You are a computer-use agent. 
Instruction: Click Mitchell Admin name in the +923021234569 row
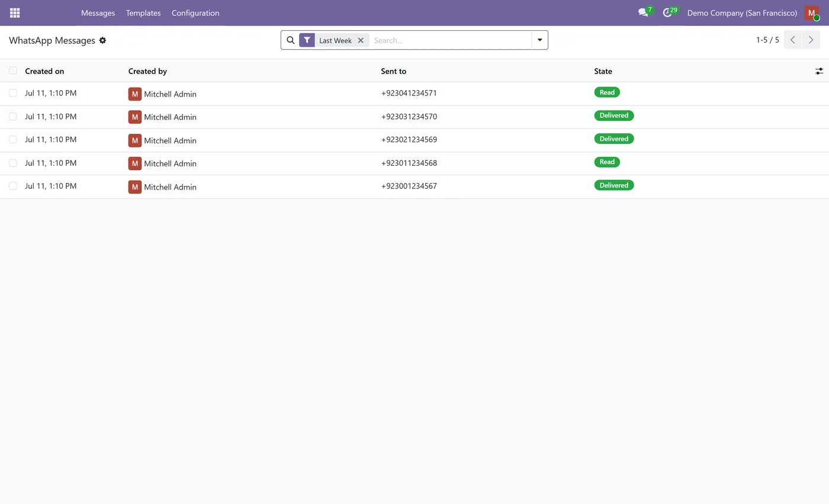(x=170, y=140)
